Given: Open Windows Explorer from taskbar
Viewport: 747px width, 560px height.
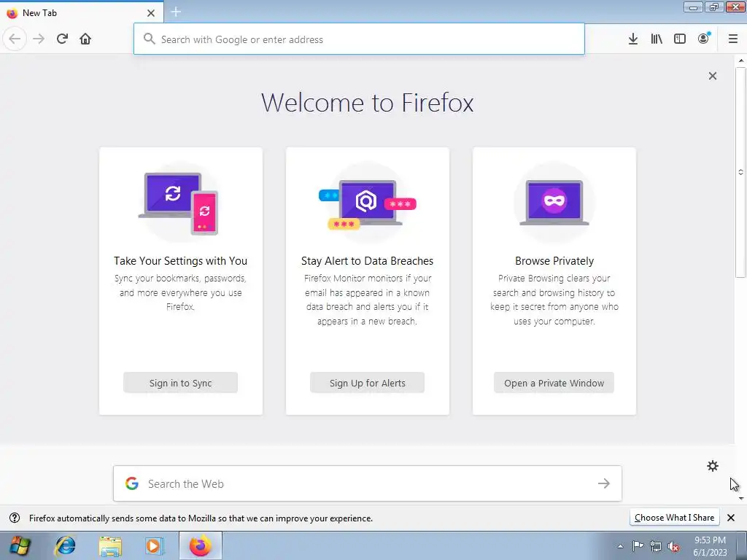Looking at the screenshot, I should coord(110,546).
